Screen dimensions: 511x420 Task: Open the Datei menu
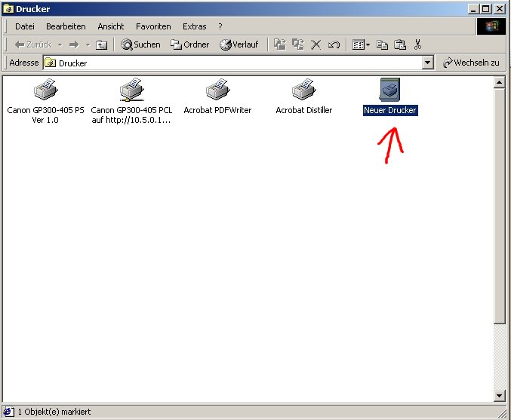pyautogui.click(x=25, y=26)
